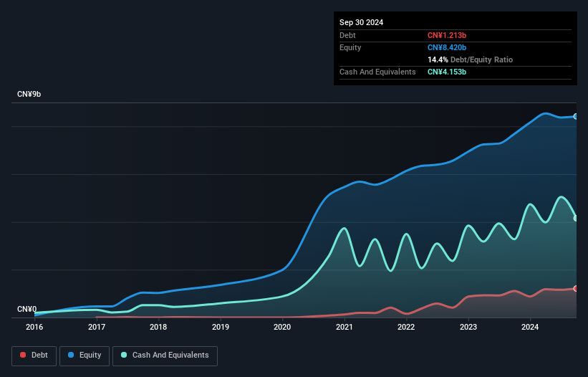The image size is (588, 377).
Task: Click the Sep 30 2024 tooltip date
Action: tap(361, 22)
